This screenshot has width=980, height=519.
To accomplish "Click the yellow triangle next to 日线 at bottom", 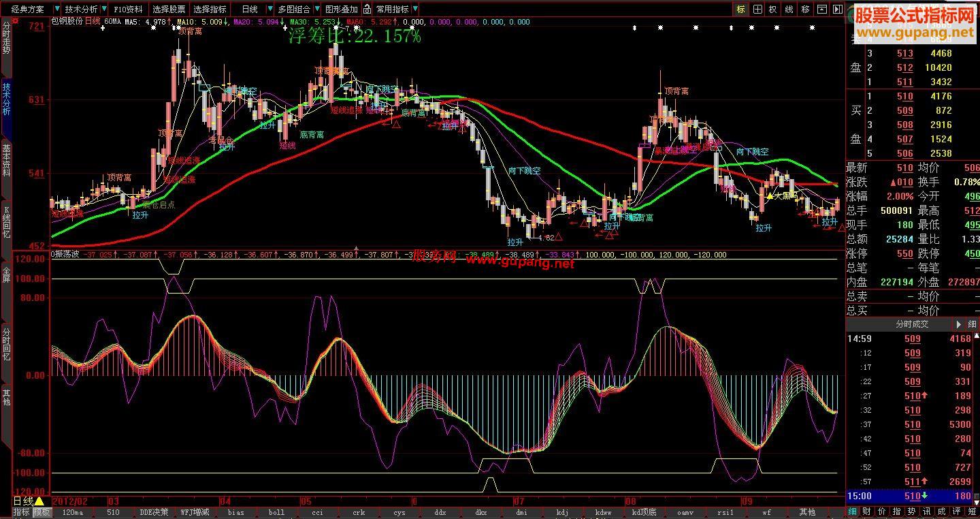I will (39, 501).
